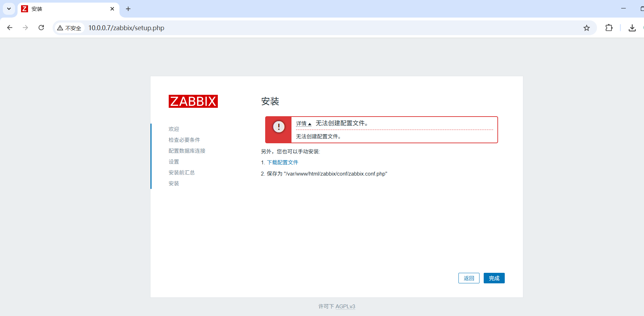Select the 欢迎 setup step
Viewport: 644px width, 316px height.
[174, 129]
